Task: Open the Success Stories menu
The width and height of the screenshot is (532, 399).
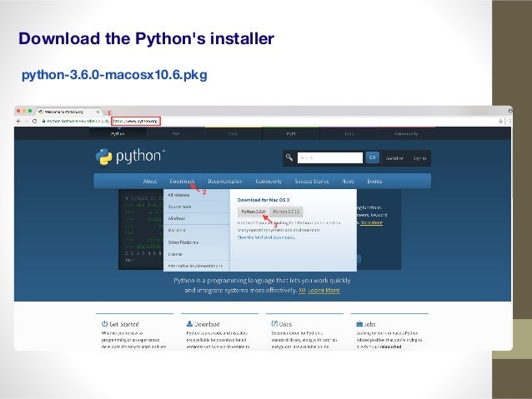Action: coord(312,182)
